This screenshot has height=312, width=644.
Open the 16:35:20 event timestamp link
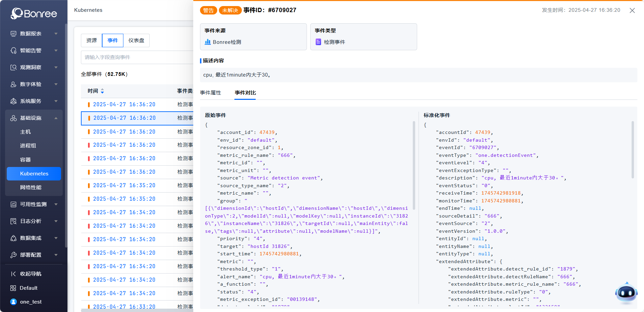(x=124, y=186)
